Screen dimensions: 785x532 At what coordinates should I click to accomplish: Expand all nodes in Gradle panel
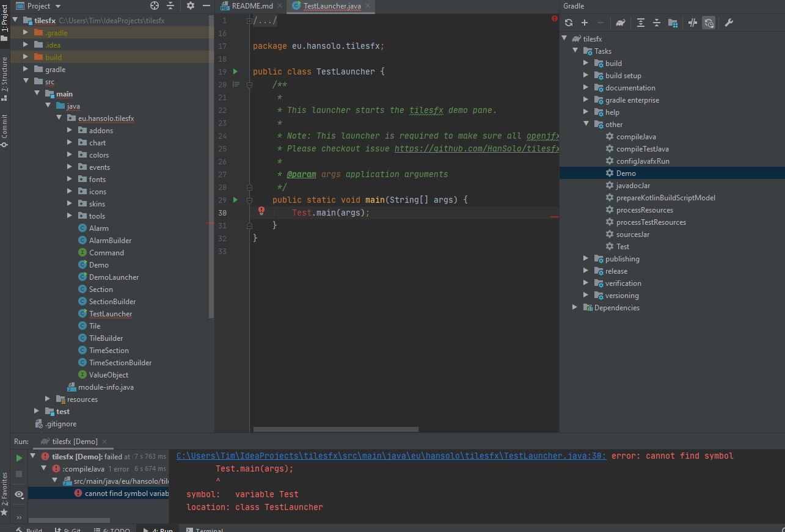641,23
